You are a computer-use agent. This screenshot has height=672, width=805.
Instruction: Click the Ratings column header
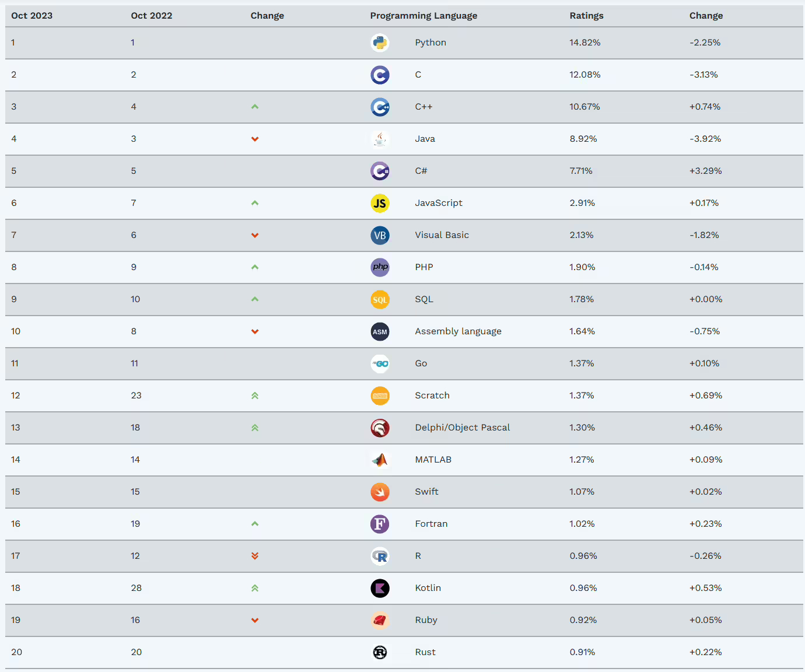click(586, 16)
